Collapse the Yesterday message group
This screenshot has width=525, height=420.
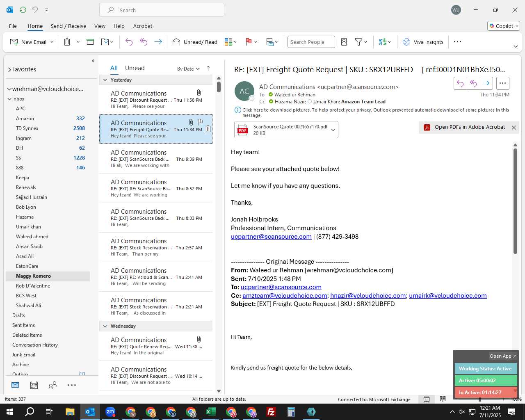coord(105,80)
